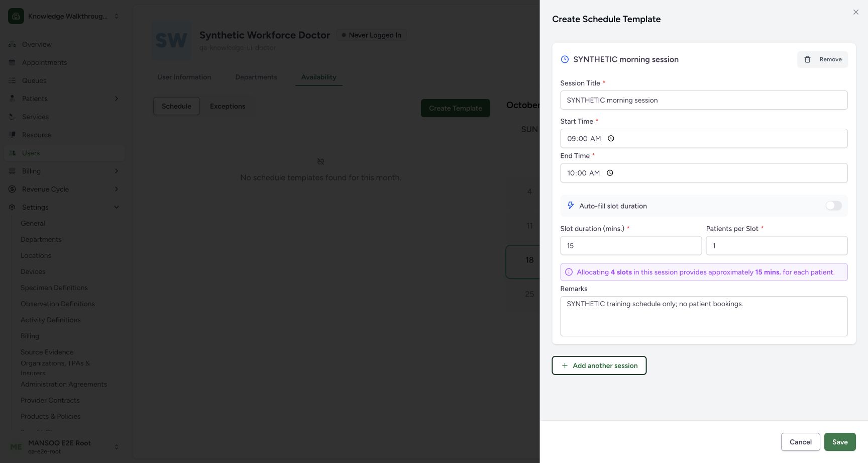Viewport: 868px width, 463px height.
Task: Open the Start Time clock picker icon
Action: coord(611,139)
